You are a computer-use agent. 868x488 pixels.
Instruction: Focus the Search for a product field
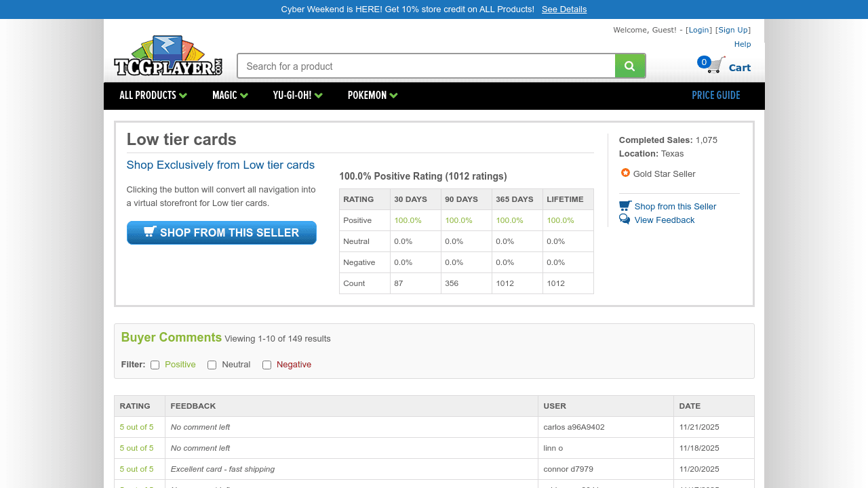point(426,66)
